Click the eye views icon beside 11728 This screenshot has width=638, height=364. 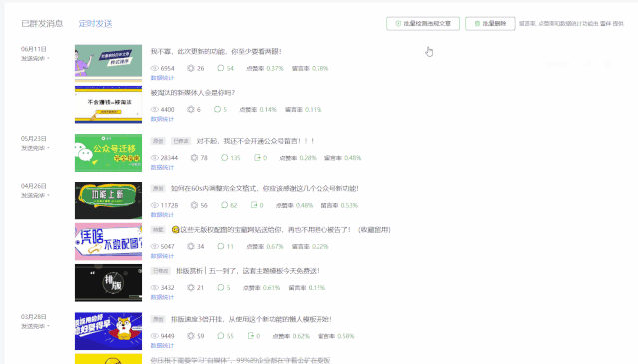[154, 205]
